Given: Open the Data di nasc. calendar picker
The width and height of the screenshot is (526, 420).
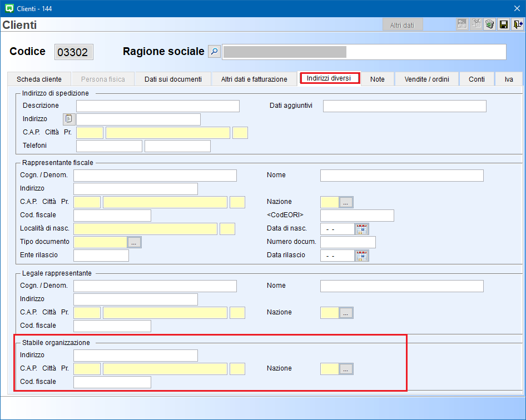Looking at the screenshot, I should coord(362,229).
